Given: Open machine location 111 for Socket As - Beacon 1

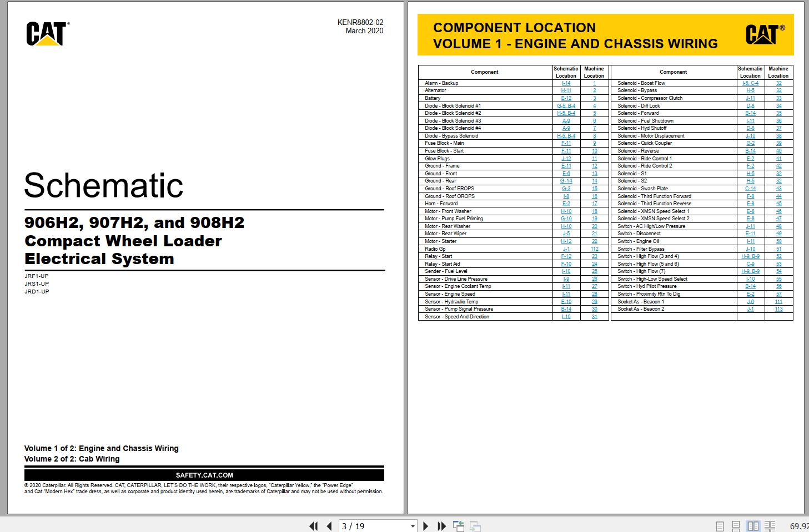Looking at the screenshot, I should click(x=778, y=302).
